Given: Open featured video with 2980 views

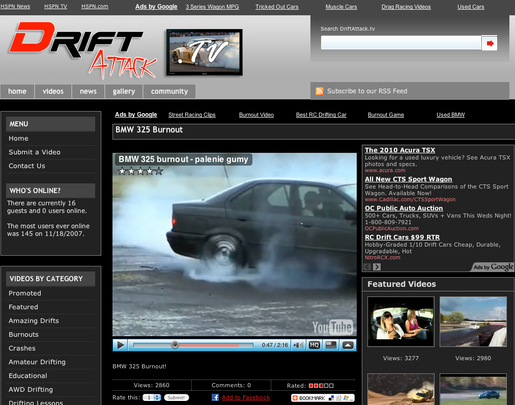Looking at the screenshot, I should coord(473,322).
